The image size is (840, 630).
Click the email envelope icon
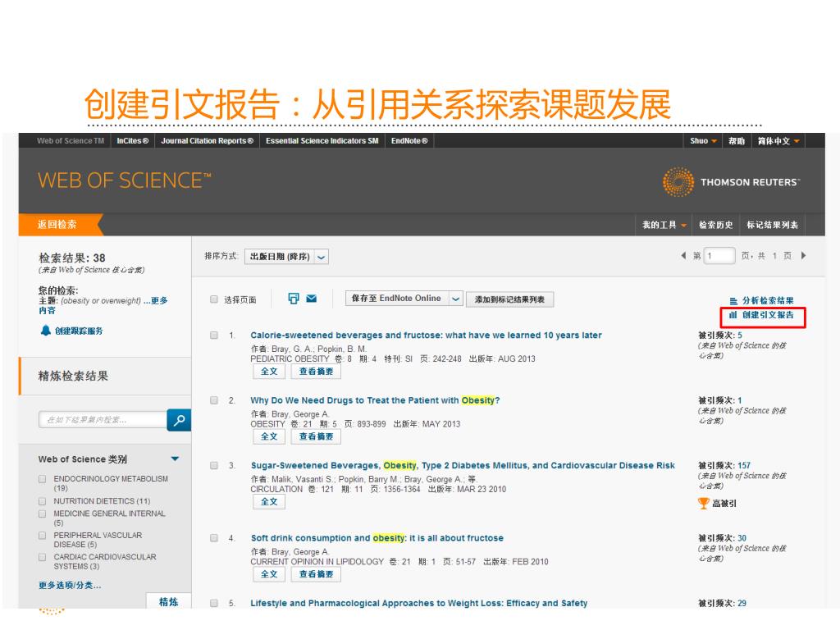(311, 299)
